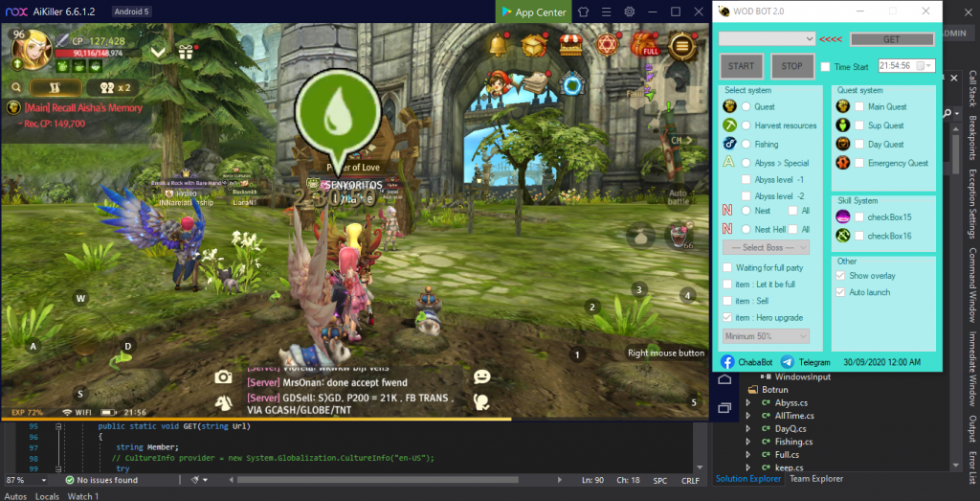Expand the Abyss.cs tree node
Screen dimensions: 980x501
click(748, 402)
